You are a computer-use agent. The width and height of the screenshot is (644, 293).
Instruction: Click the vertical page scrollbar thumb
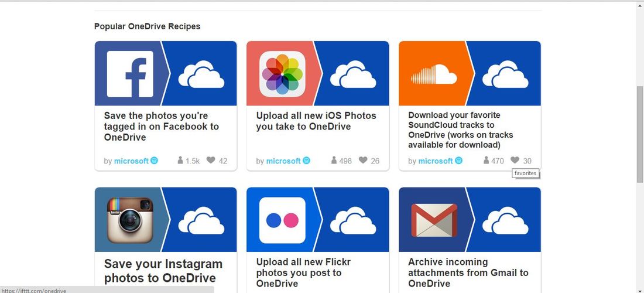pos(640,134)
